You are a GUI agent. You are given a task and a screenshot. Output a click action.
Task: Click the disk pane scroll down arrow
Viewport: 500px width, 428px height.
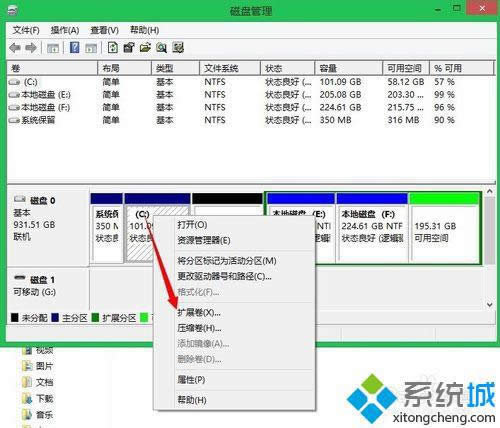coord(489,304)
